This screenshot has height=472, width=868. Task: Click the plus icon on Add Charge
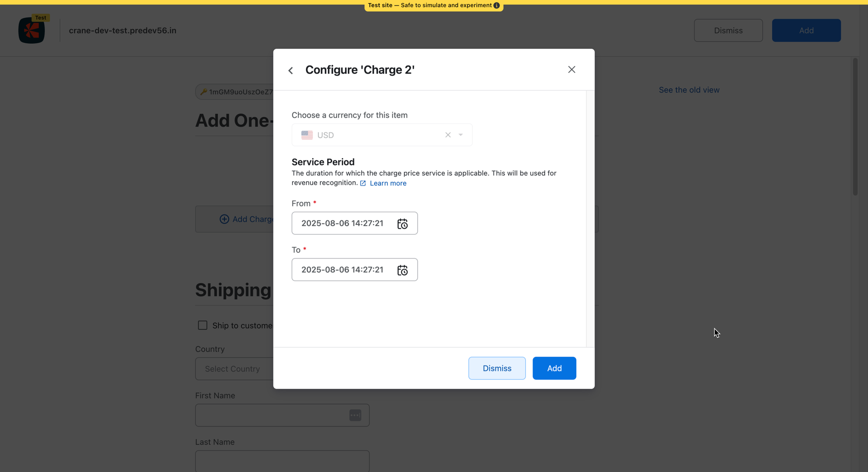(x=224, y=219)
